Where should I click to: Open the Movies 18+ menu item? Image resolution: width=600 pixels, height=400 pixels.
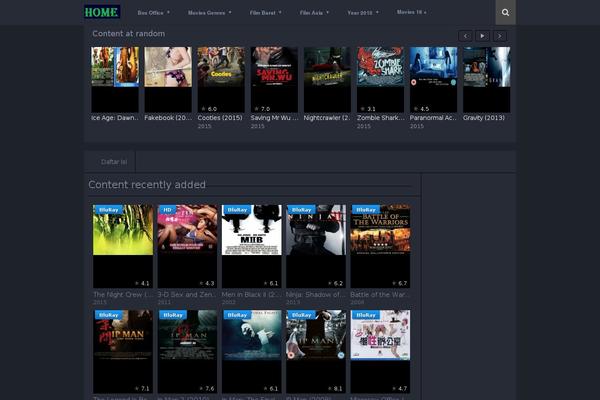[x=411, y=12]
